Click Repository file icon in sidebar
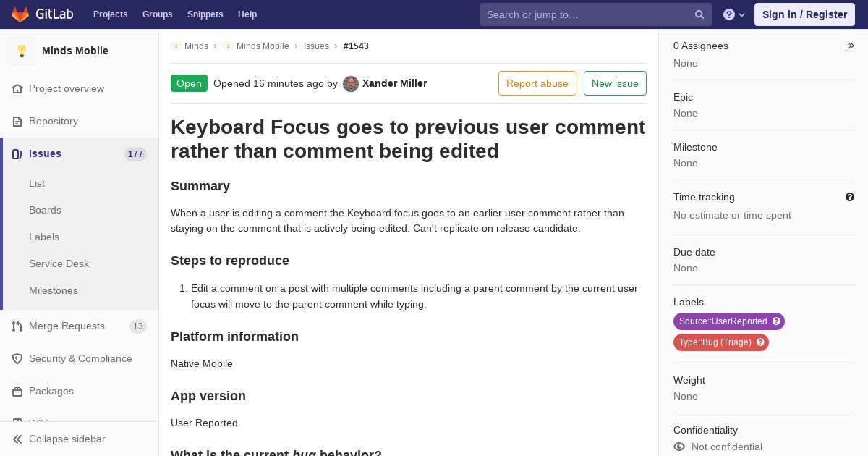The image size is (868, 456). pos(17,121)
